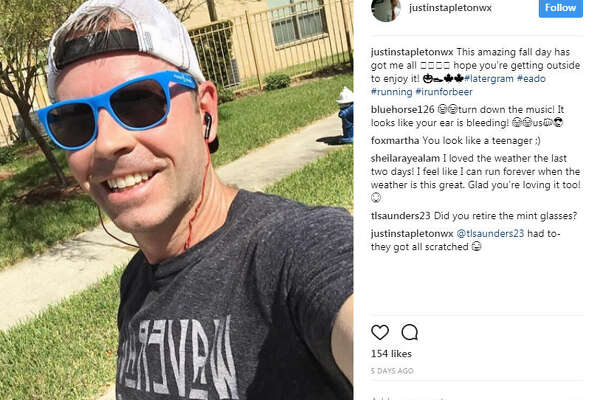Viewport: 600px width, 400px height.
Task: Click justinstapletonwx name in the caption
Action: (x=412, y=52)
